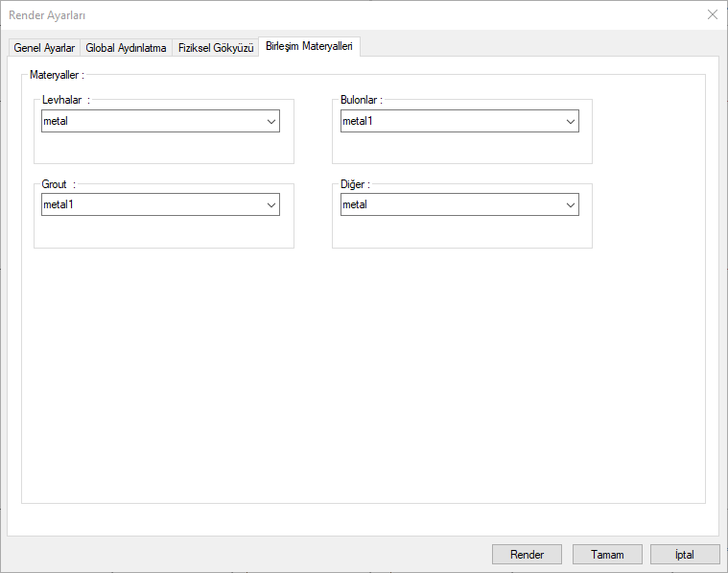
Task: Cancel with the İptal button
Action: pos(685,554)
